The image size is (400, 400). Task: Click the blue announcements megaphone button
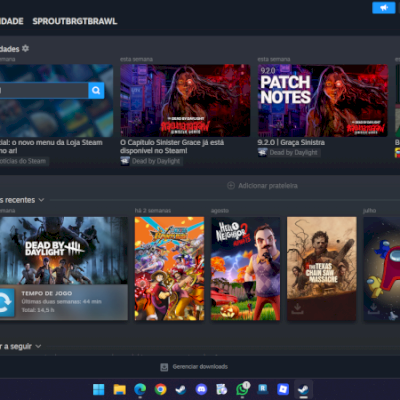pos(383,8)
